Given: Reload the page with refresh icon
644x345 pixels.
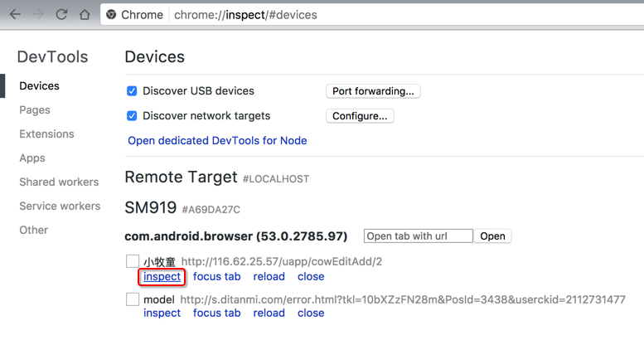Looking at the screenshot, I should pos(61,15).
